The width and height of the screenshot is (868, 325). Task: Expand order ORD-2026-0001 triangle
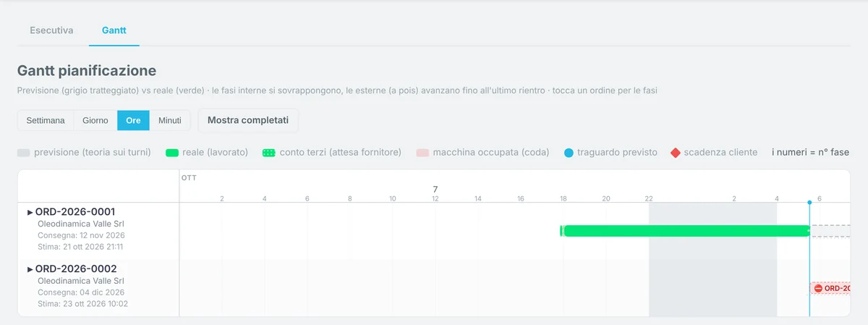pos(30,212)
